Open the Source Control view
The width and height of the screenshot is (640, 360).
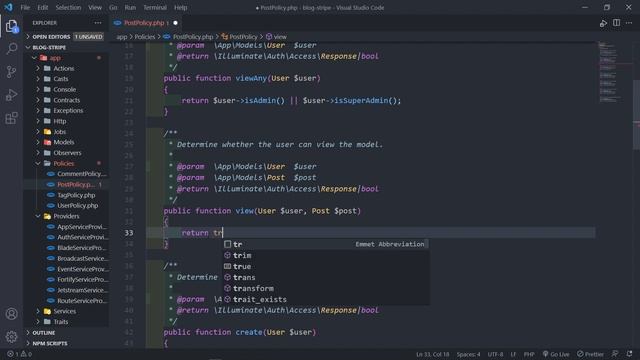tap(11, 72)
